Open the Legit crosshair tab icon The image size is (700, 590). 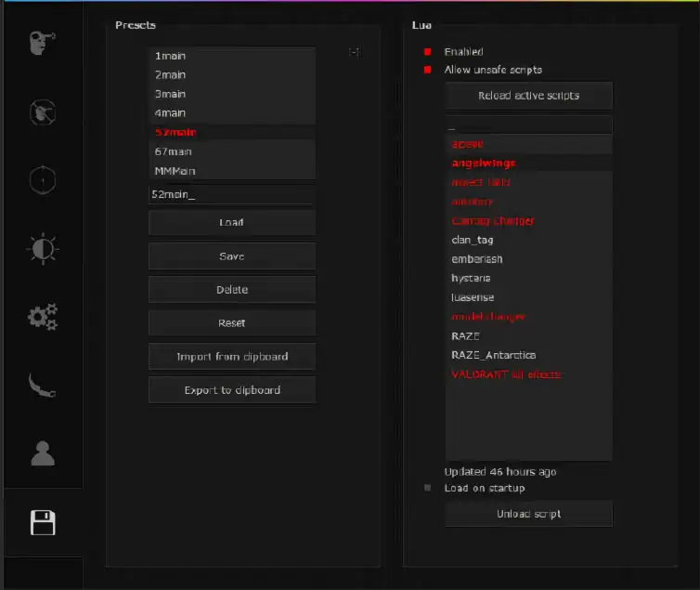point(43,180)
